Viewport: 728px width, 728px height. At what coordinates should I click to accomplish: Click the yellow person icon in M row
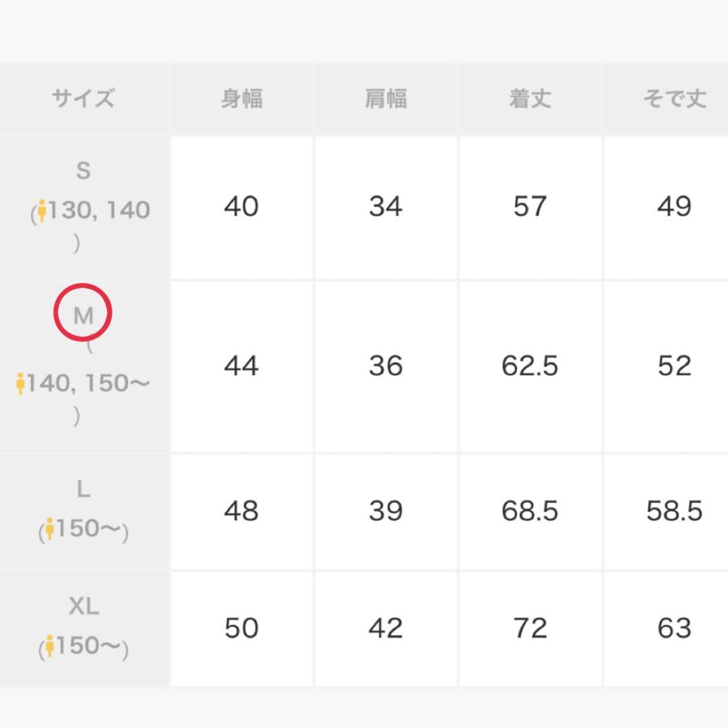tap(21, 384)
